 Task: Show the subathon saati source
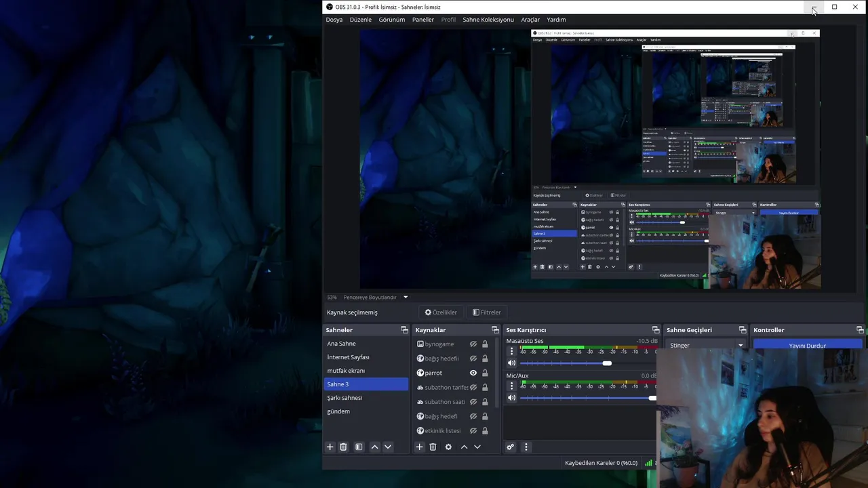473,402
